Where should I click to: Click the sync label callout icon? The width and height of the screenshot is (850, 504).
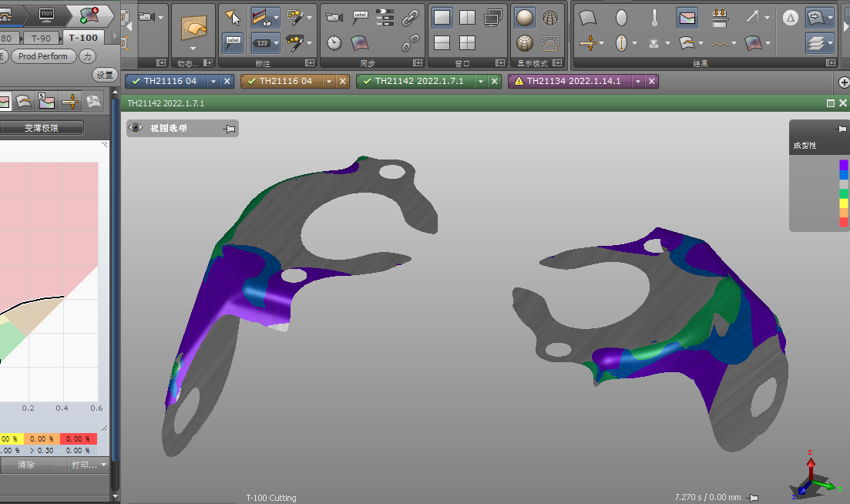(x=360, y=18)
